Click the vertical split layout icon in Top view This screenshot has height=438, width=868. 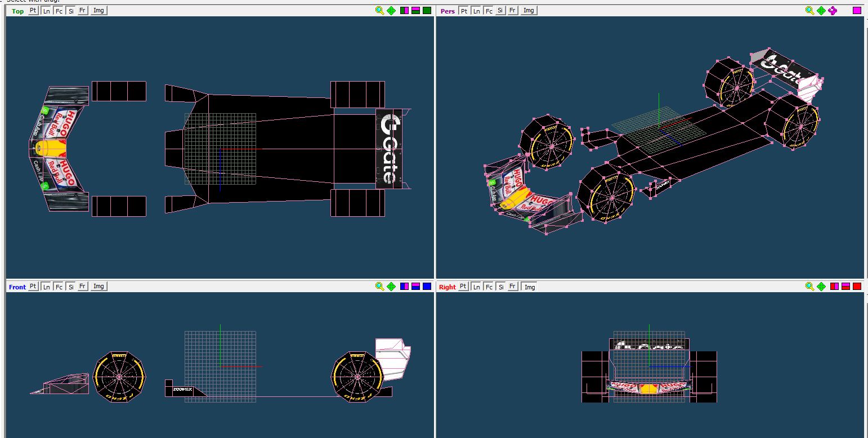[404, 11]
